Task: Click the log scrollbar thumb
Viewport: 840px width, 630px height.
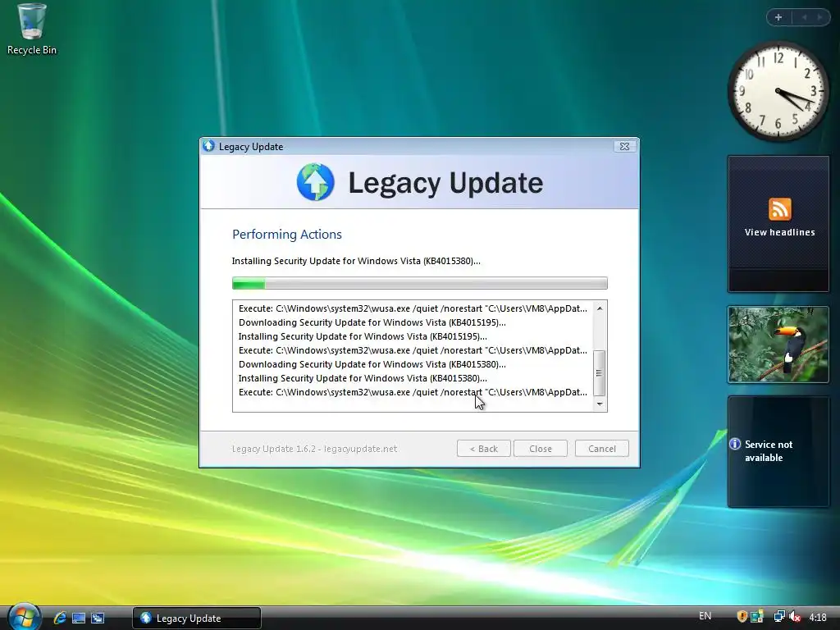Action: click(600, 373)
